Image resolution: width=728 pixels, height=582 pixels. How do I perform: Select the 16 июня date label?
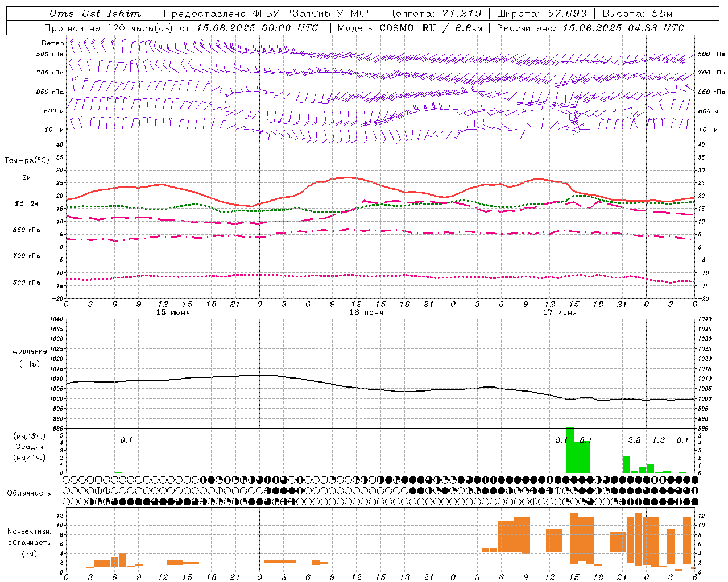click(x=366, y=313)
